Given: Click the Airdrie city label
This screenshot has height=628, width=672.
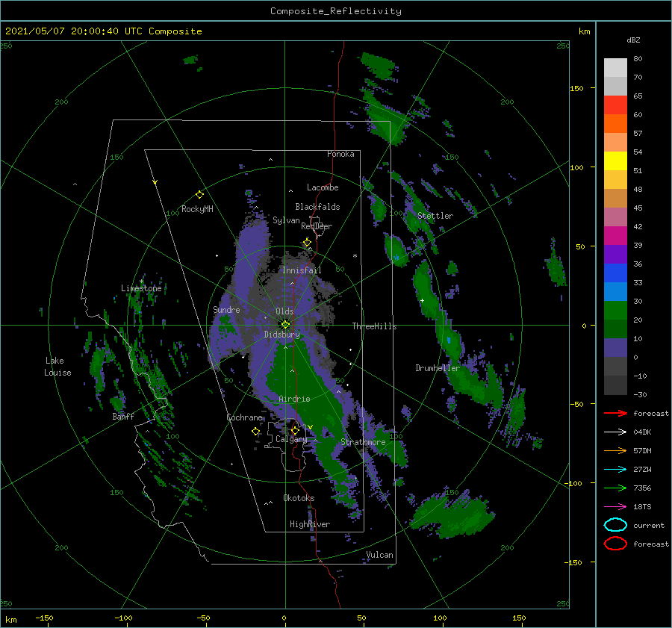Looking at the screenshot, I should 294,399.
